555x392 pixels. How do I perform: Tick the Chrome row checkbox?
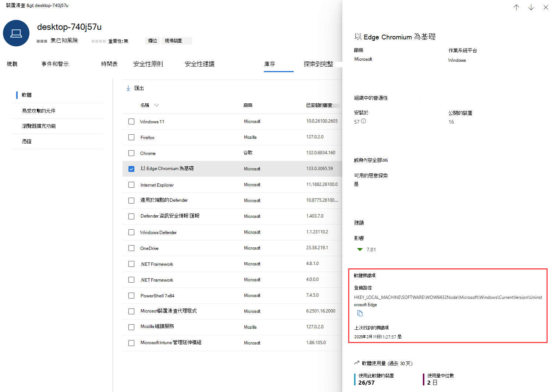point(131,153)
